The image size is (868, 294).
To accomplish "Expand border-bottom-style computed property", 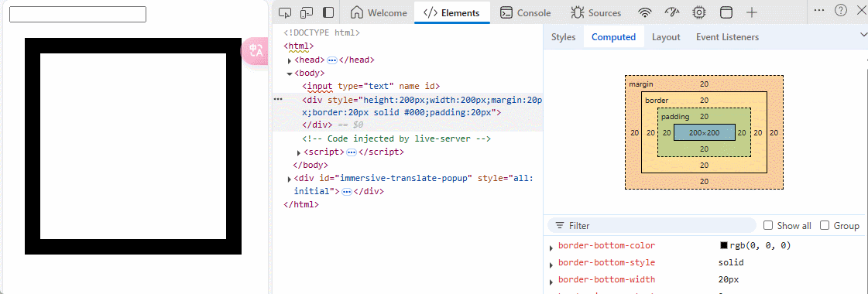I will (551, 265).
